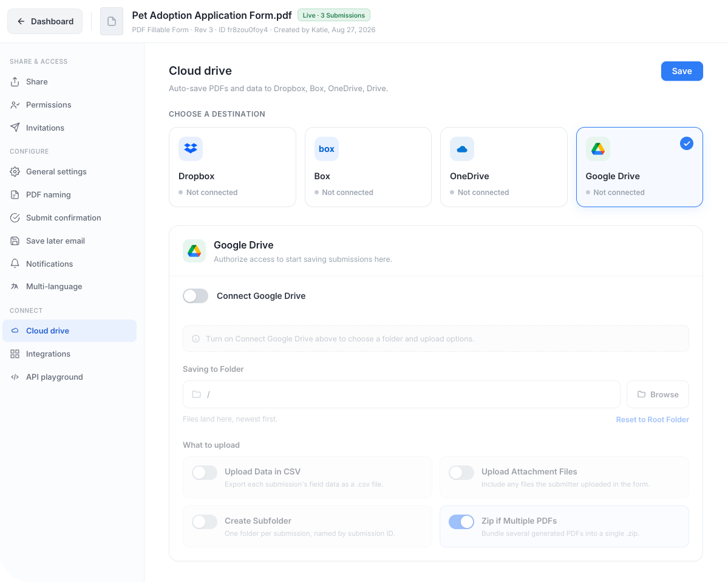Enable Upload Data in CSV toggle
728x582 pixels.
(x=205, y=473)
